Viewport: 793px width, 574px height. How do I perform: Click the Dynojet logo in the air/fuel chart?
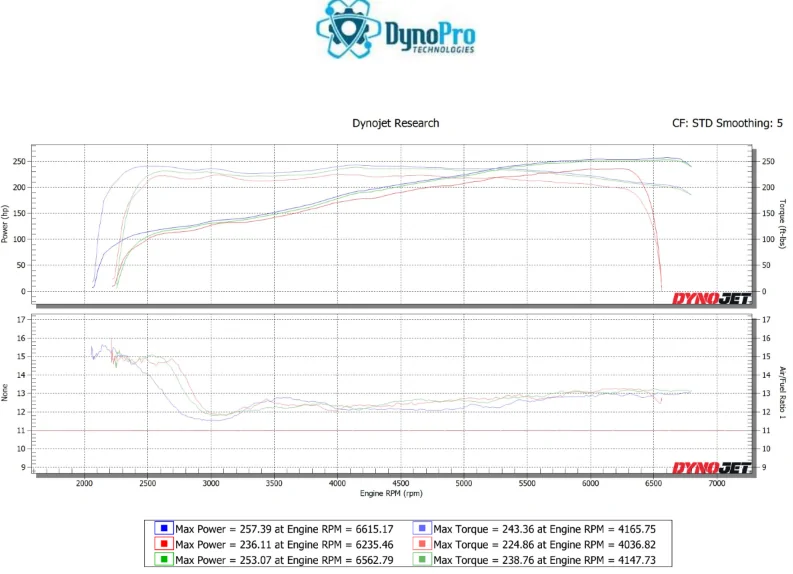[711, 468]
